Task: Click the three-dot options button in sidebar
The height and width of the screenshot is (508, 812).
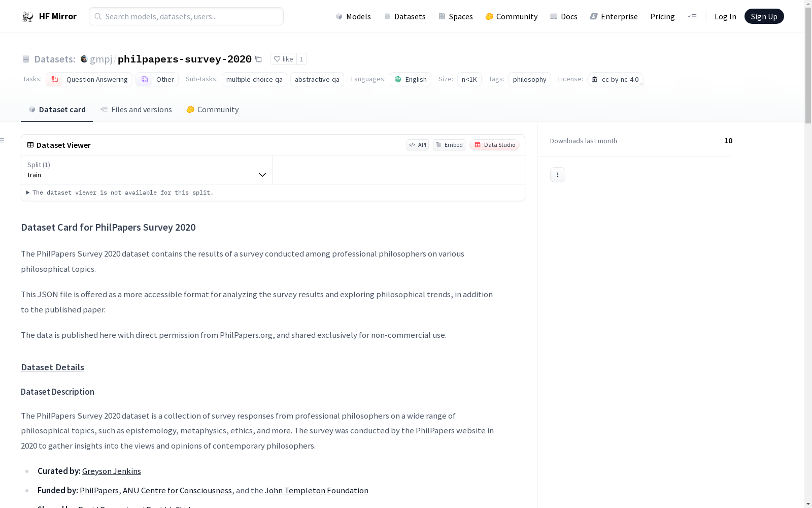Action: (558, 175)
